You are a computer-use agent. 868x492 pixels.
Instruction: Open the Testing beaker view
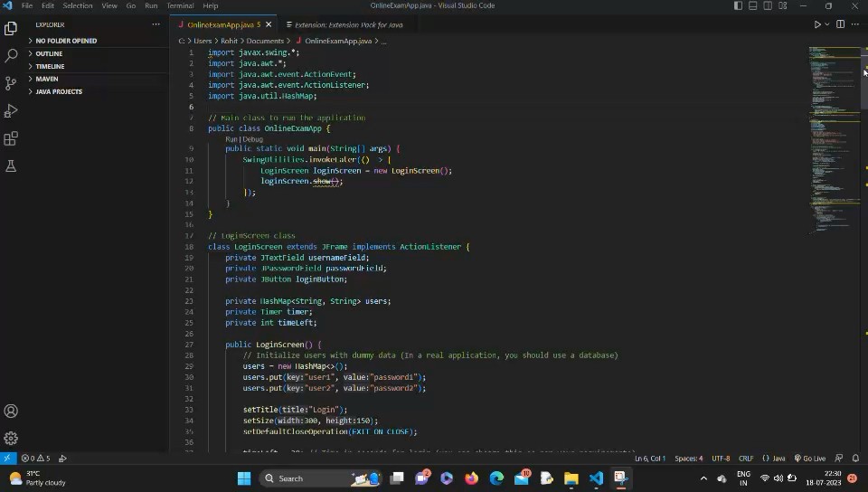pos(11,166)
